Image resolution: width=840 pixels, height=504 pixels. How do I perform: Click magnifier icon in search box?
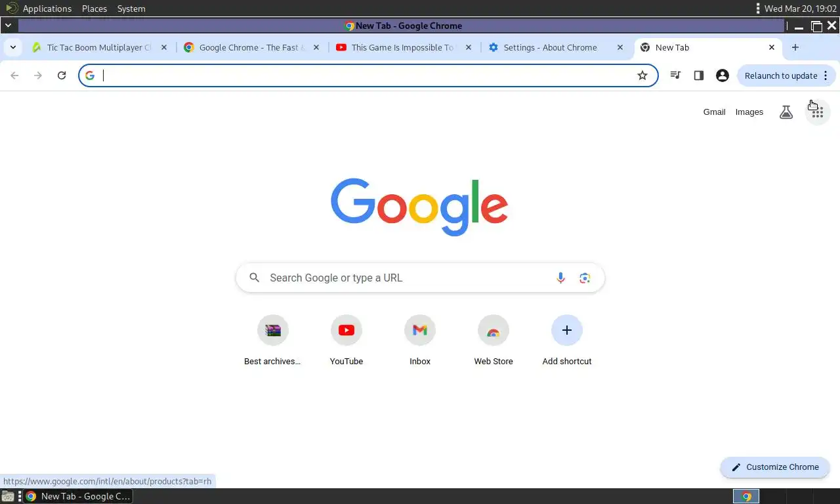[x=255, y=278]
